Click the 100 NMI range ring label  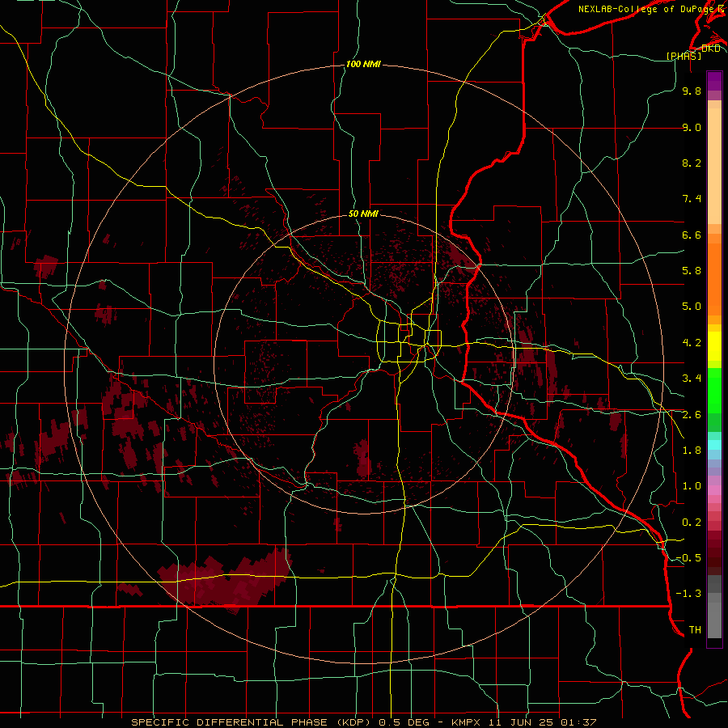[x=363, y=64]
